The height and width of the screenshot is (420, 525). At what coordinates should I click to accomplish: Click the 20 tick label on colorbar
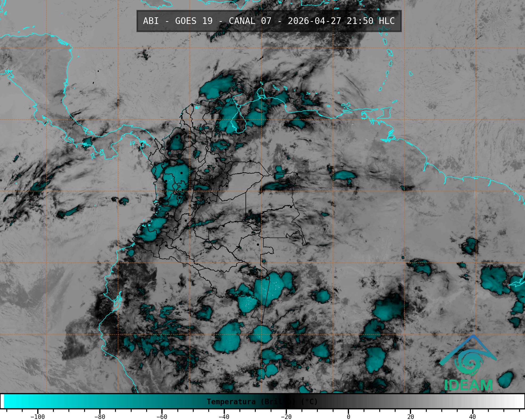[410, 417]
